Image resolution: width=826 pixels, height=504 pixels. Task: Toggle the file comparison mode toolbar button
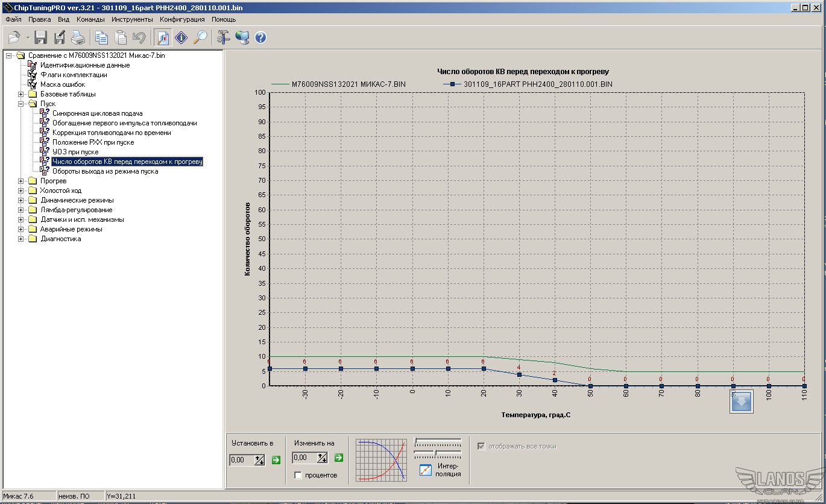[x=163, y=38]
